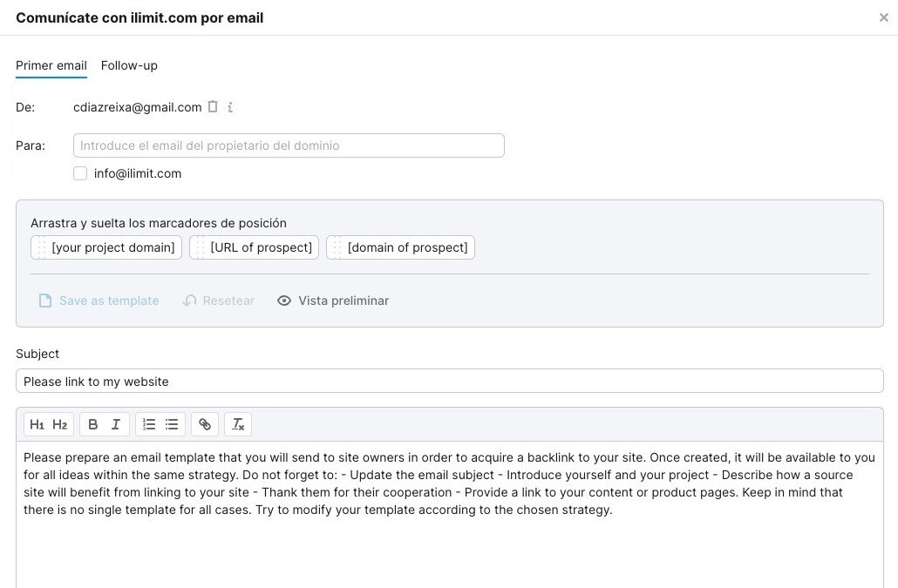The height and width of the screenshot is (588, 898).
Task: Toggle bold text formatting
Action: pos(93,424)
